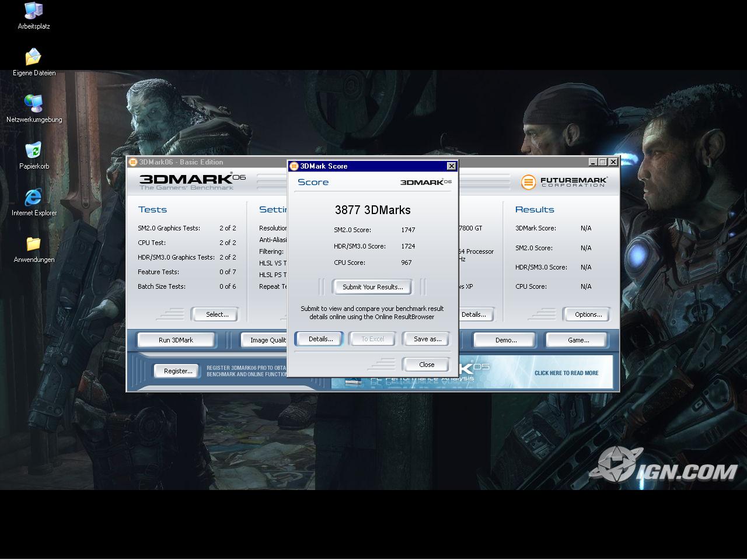The width and height of the screenshot is (747, 560).
Task: Click the HDR/SM3.0 Graphics Tests row
Action: coord(187,257)
